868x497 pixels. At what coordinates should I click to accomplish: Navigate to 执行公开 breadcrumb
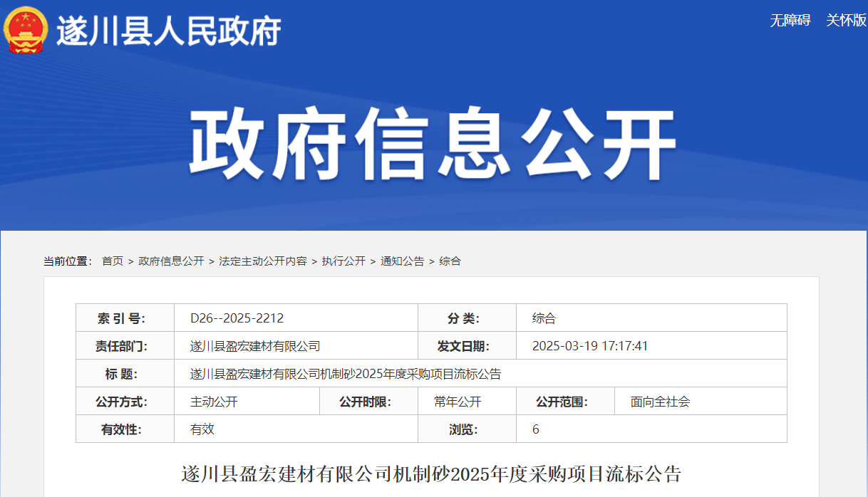pyautogui.click(x=343, y=261)
